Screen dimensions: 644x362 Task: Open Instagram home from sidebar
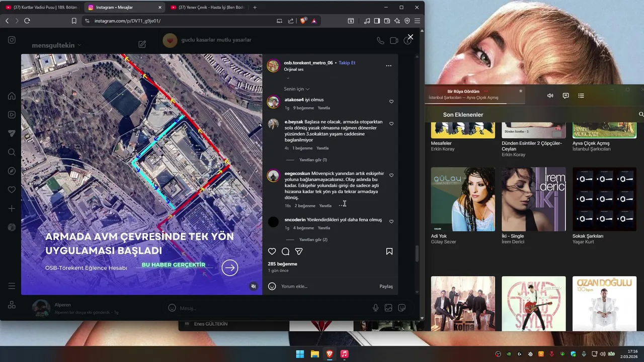click(x=12, y=96)
